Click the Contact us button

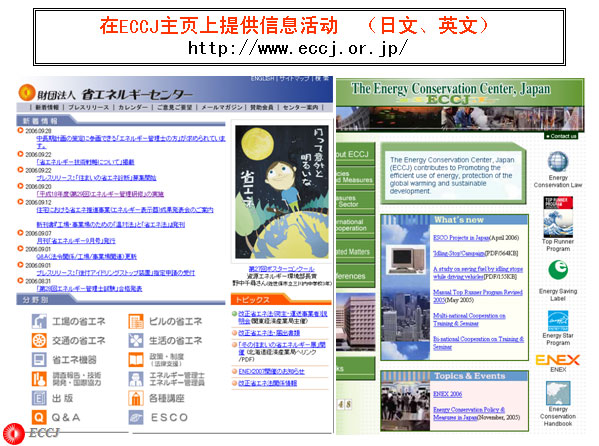[561, 136]
